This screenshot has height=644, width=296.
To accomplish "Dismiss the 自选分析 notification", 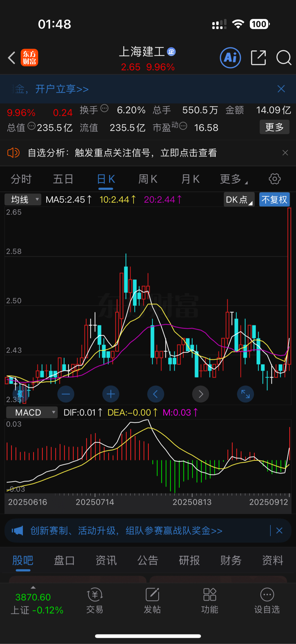I will (285, 153).
